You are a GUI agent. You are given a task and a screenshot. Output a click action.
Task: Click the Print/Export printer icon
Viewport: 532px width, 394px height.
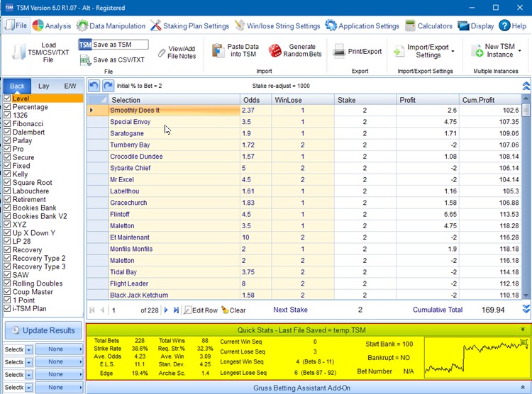click(340, 51)
